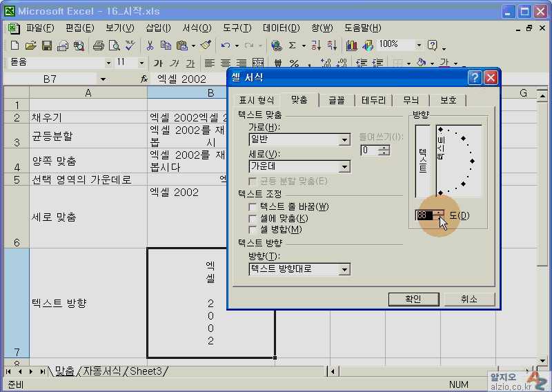Screen dimensions: 552x392
Task: Click the Print icon in the toolbar
Action: pos(98,46)
